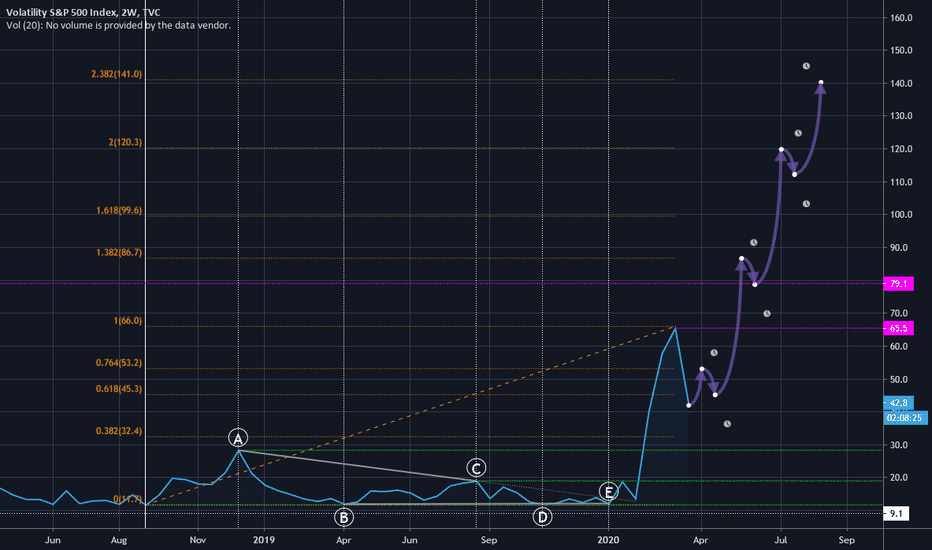Click the blue 42.8 last price tag

898,403
